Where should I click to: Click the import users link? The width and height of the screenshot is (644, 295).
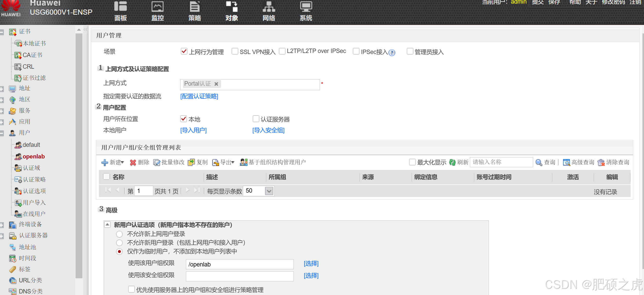193,130
